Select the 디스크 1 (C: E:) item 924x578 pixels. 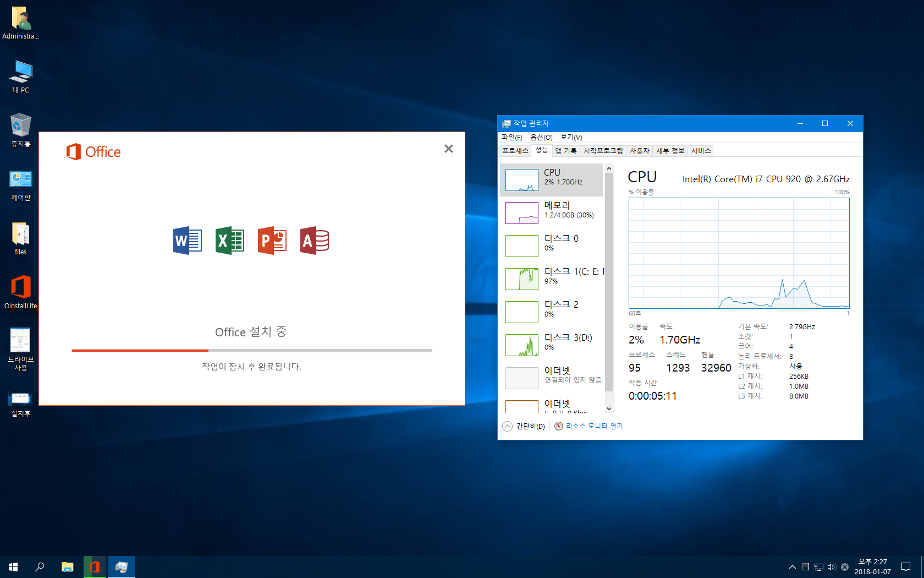coord(552,279)
